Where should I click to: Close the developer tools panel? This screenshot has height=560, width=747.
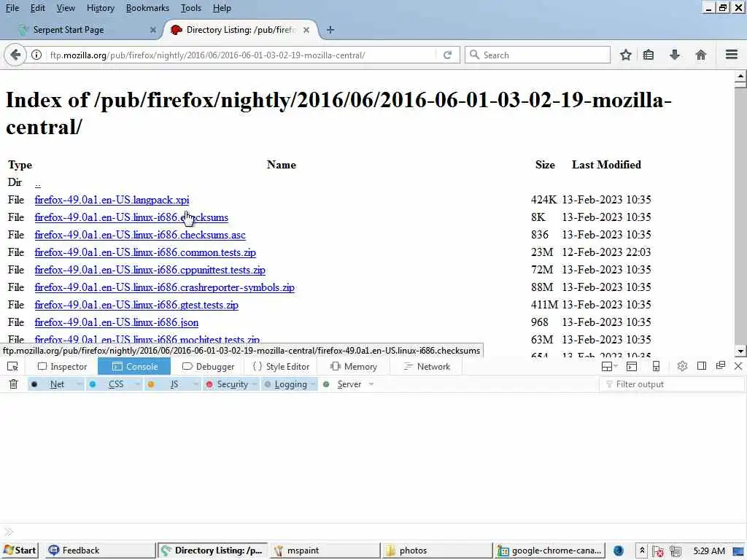pyautogui.click(x=738, y=366)
